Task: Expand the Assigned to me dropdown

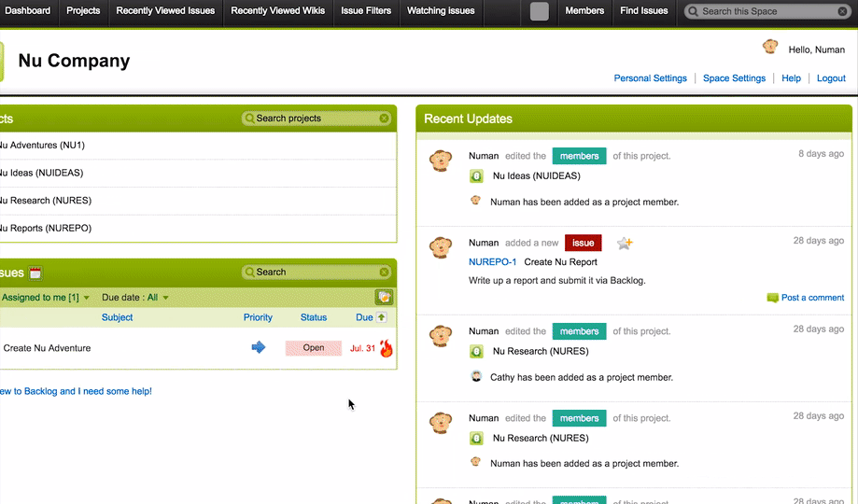Action: click(45, 298)
